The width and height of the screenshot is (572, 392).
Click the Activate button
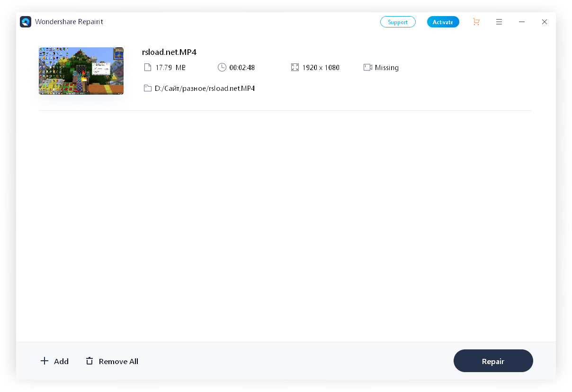(443, 22)
